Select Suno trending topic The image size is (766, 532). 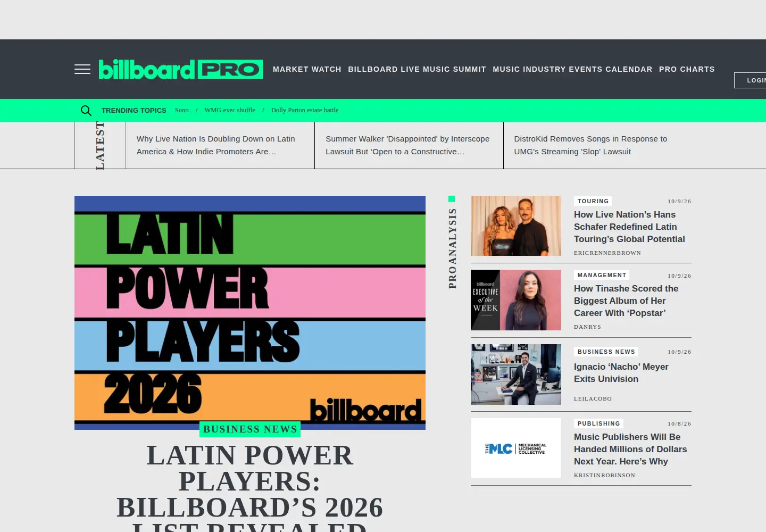click(x=182, y=110)
